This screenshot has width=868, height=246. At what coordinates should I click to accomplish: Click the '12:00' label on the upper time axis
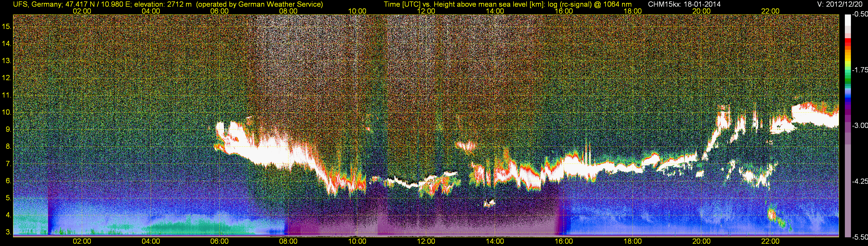(426, 11)
